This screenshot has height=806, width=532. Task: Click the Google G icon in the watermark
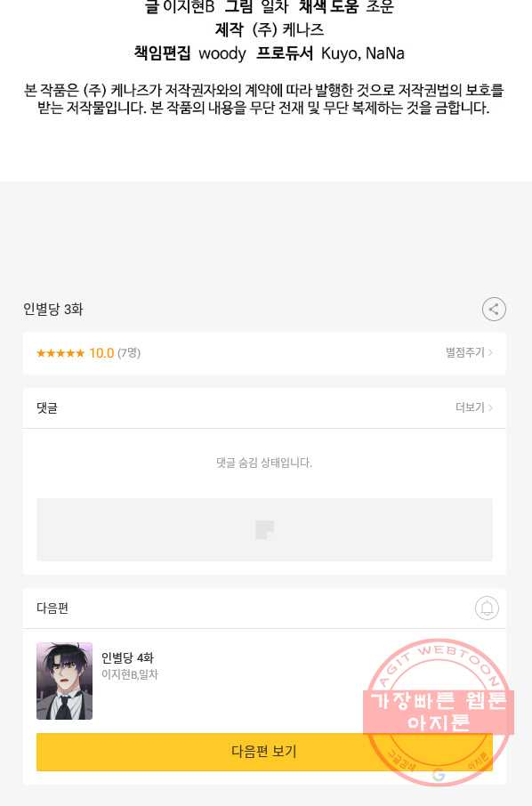(438, 775)
